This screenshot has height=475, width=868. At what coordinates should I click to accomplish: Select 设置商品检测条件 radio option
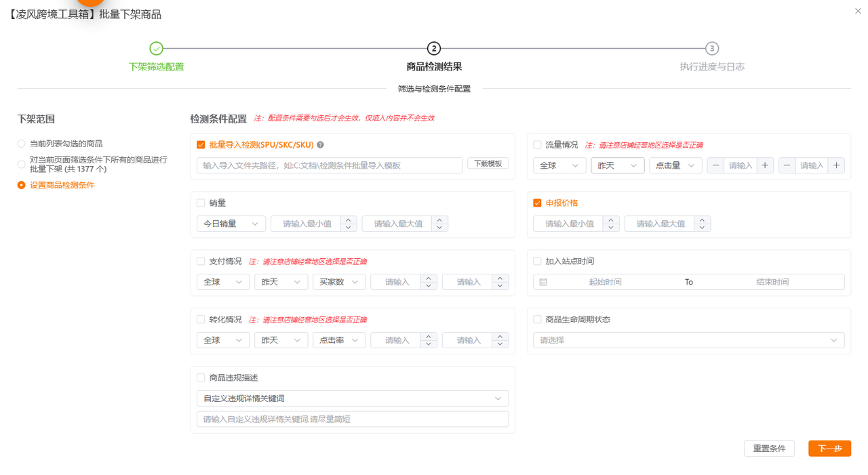click(22, 185)
